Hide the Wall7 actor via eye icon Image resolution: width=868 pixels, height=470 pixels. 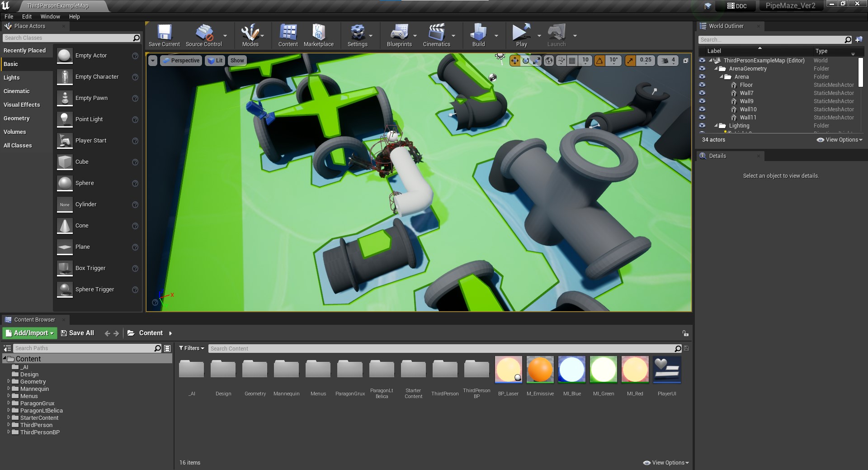pyautogui.click(x=702, y=93)
